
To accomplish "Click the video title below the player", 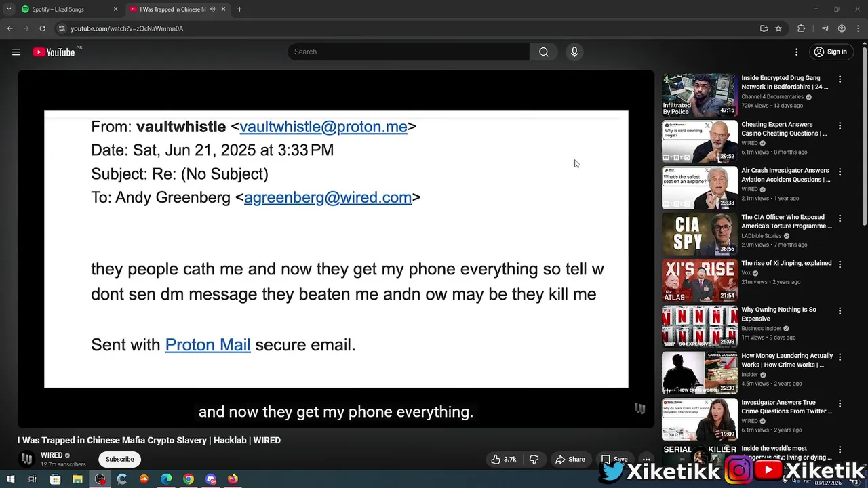I will coord(149,441).
